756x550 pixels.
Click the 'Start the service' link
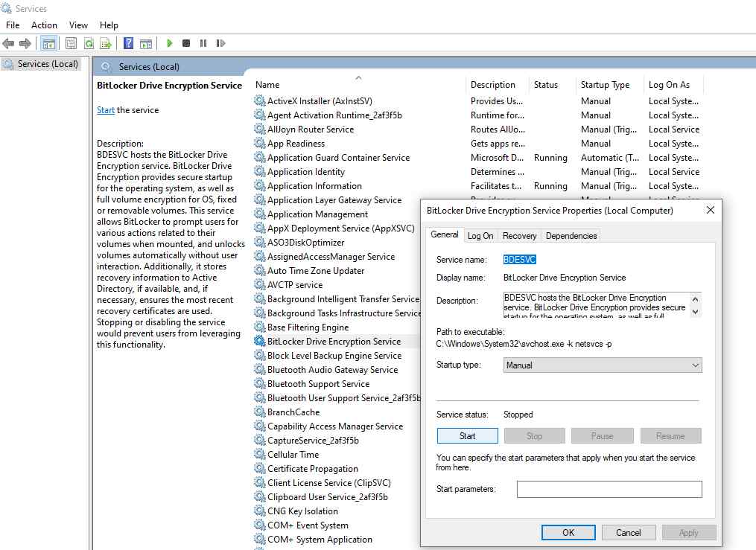pos(106,110)
